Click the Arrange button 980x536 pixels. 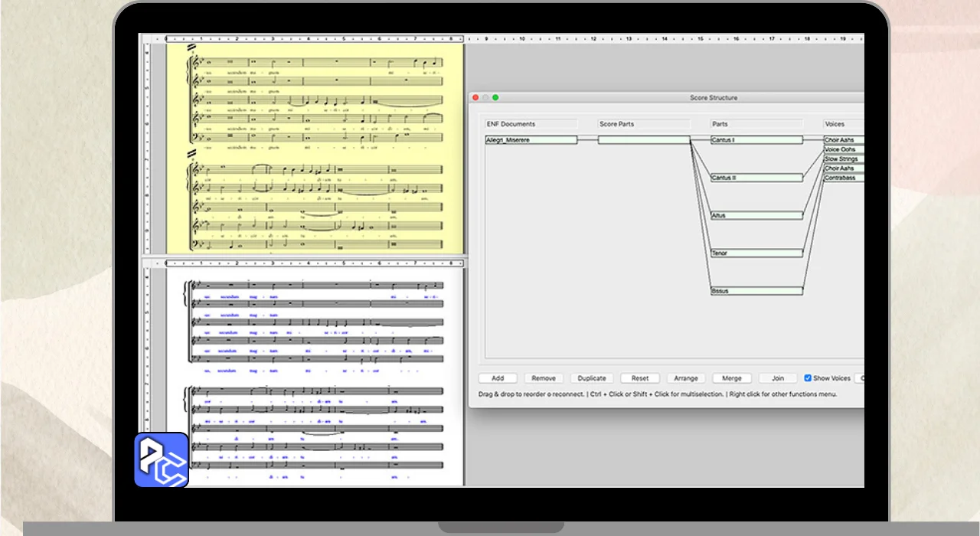pyautogui.click(x=685, y=378)
